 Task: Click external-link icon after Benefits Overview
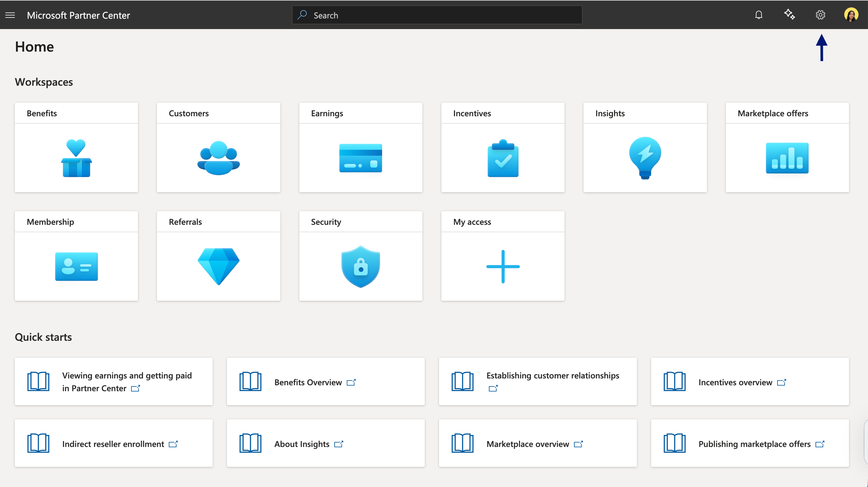tap(351, 382)
